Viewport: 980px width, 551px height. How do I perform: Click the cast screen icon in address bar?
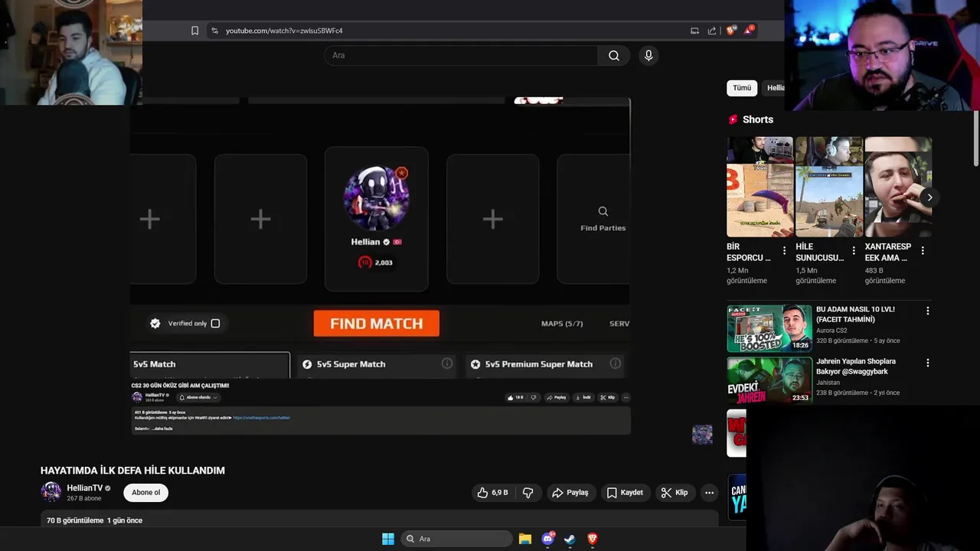694,31
